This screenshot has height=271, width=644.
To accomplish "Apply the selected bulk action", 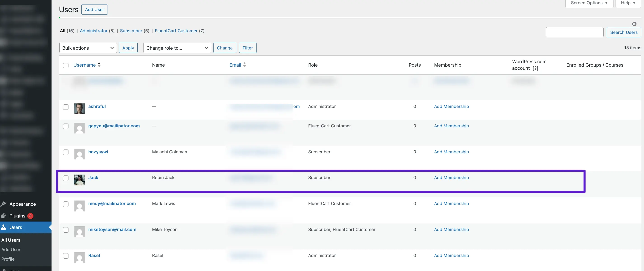I will point(128,48).
